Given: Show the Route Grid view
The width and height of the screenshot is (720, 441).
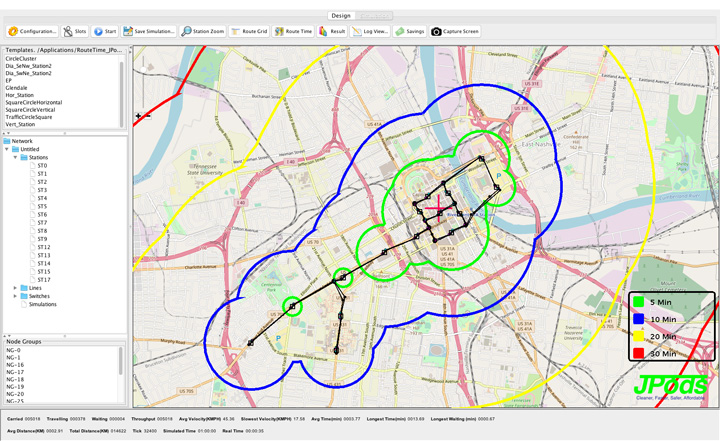Looking at the screenshot, I should coord(249,32).
